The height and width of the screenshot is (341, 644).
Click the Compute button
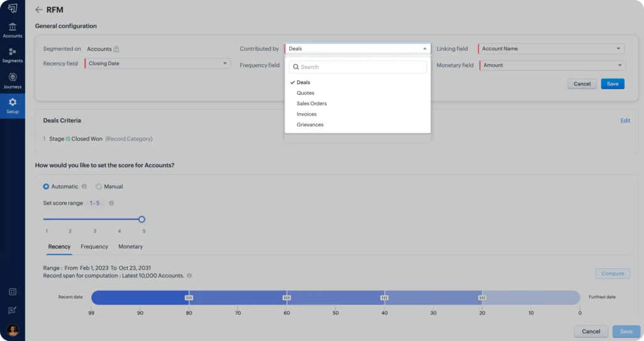[x=613, y=274]
